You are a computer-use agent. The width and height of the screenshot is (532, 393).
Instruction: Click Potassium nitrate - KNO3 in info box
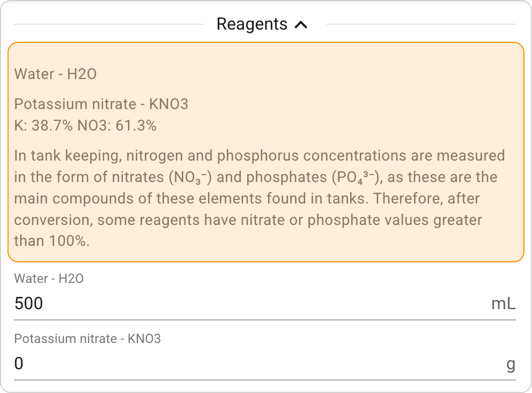tap(101, 104)
